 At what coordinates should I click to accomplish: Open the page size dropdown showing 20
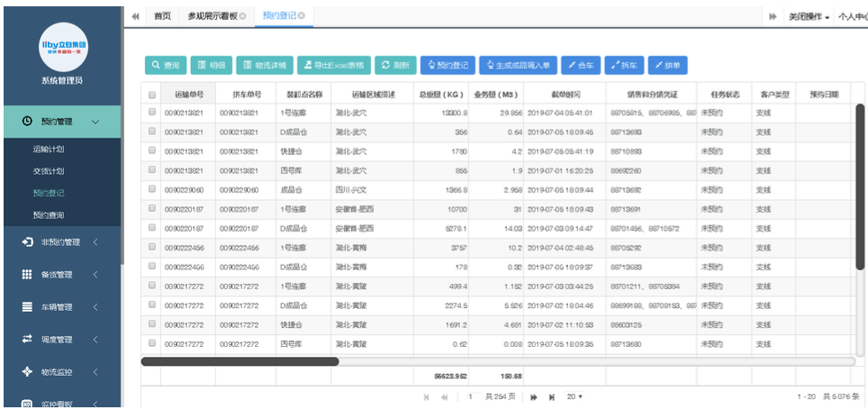pyautogui.click(x=574, y=396)
